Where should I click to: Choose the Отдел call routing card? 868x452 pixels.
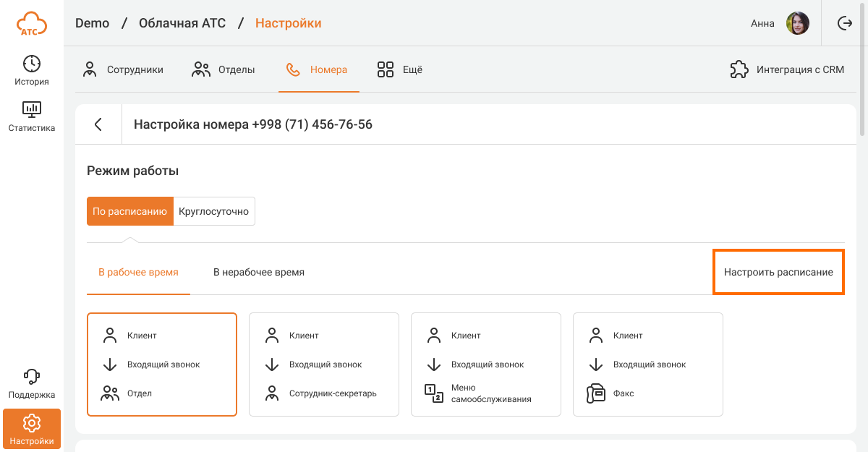(x=162, y=364)
